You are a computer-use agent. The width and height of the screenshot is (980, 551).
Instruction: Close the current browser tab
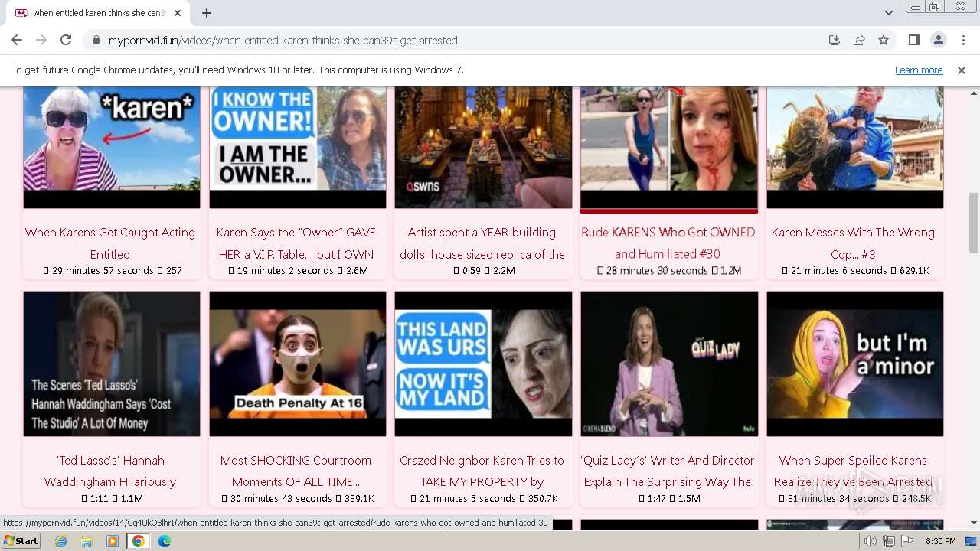coord(178,13)
